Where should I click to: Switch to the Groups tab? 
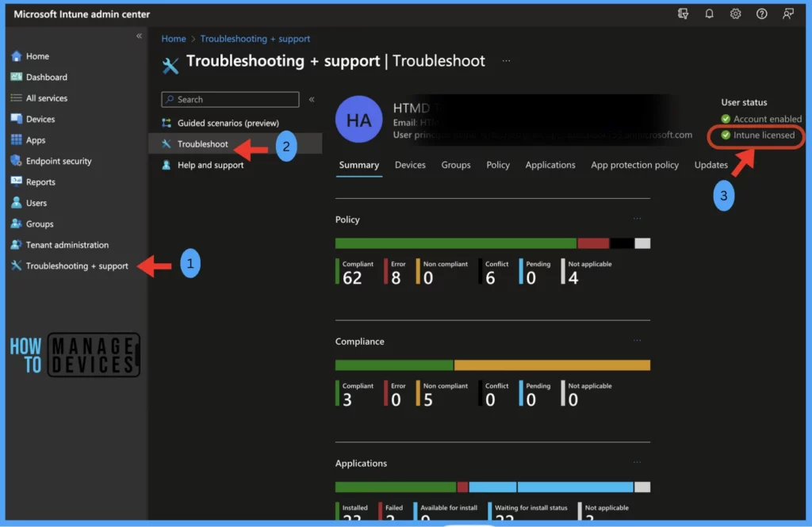456,165
